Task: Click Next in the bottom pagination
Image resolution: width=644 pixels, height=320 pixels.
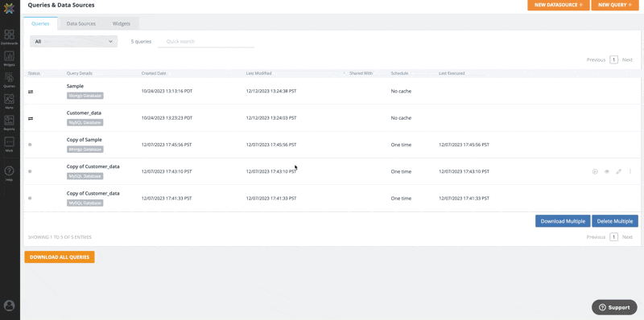Action: click(627, 237)
